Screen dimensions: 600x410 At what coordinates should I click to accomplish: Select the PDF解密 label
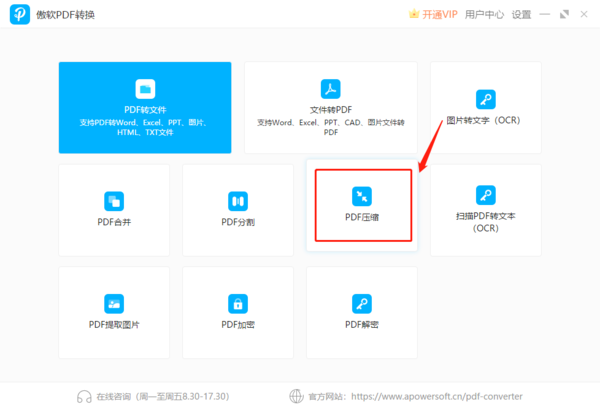(x=362, y=325)
